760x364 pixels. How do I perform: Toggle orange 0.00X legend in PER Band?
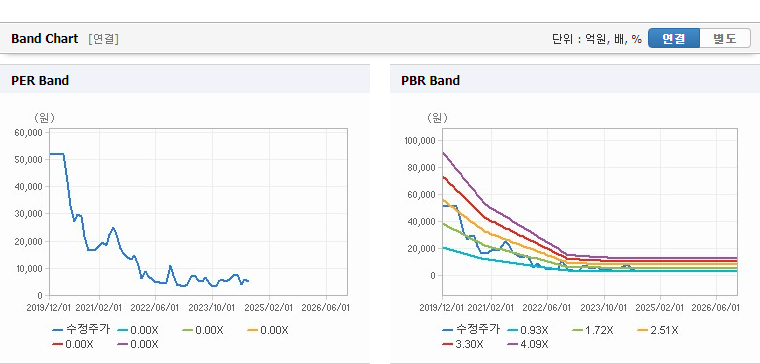click(268, 330)
